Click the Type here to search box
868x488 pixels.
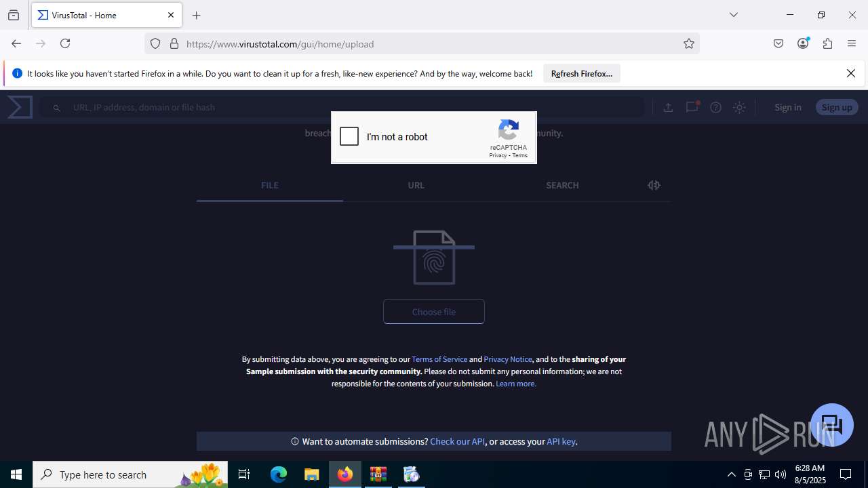[x=132, y=474]
